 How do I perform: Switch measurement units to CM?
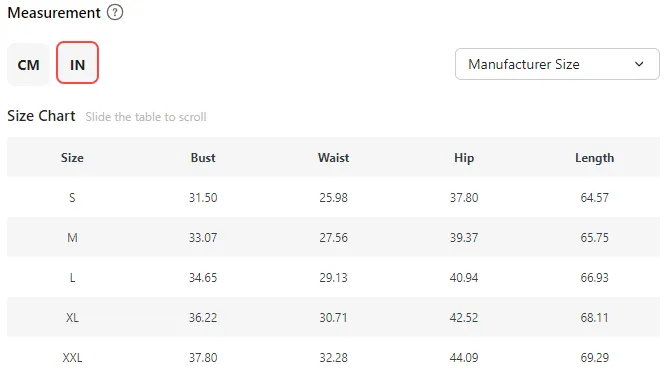coord(28,65)
